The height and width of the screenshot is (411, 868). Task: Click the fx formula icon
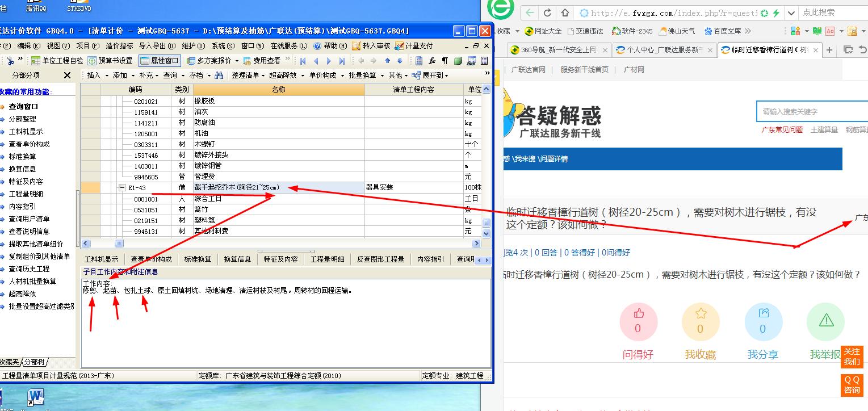432,61
